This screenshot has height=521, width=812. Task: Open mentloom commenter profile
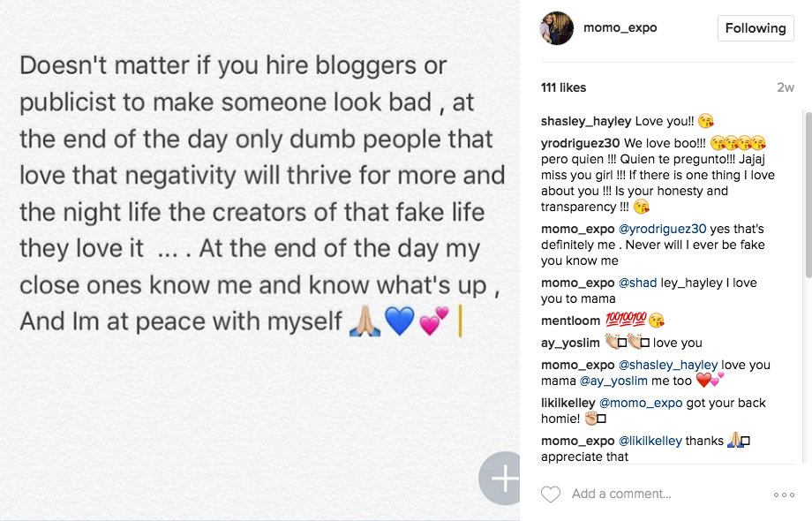[x=570, y=321]
